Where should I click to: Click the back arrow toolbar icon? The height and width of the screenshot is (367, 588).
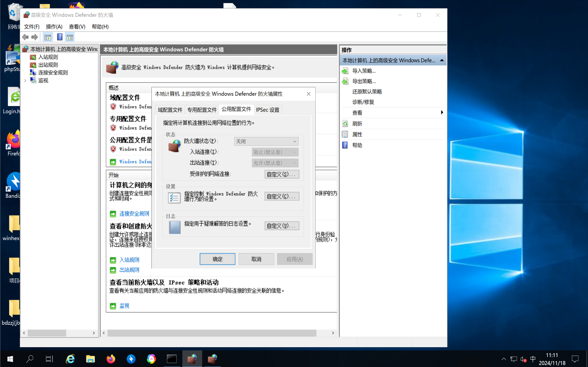tap(26, 37)
